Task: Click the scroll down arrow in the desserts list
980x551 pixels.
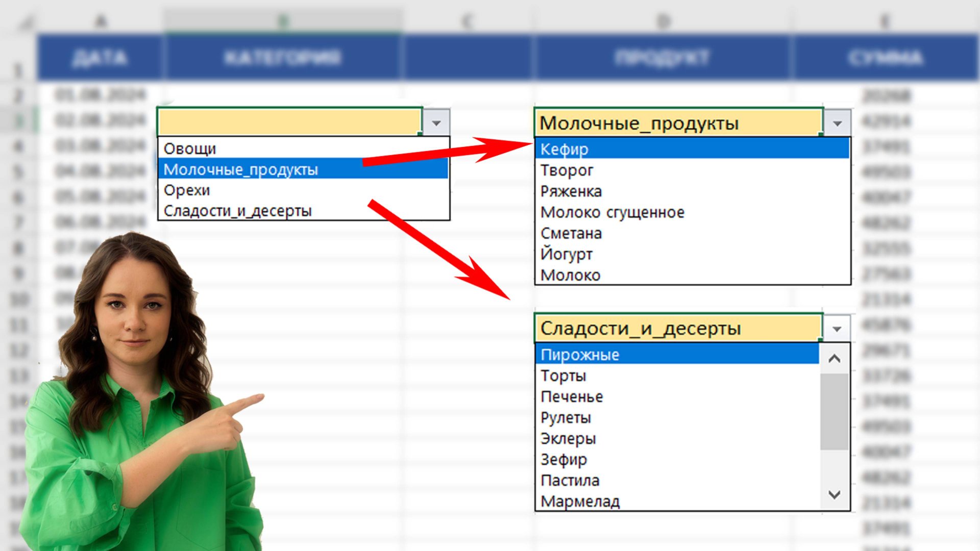Action: click(835, 494)
